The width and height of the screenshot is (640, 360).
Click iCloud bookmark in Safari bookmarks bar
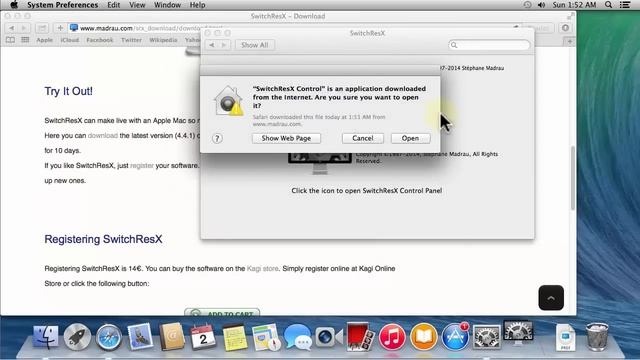tap(69, 40)
